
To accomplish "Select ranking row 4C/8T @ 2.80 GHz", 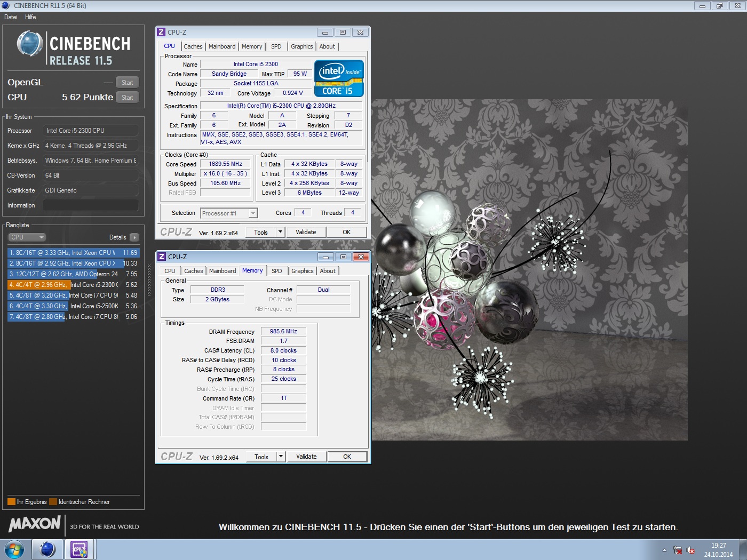I will (74, 317).
